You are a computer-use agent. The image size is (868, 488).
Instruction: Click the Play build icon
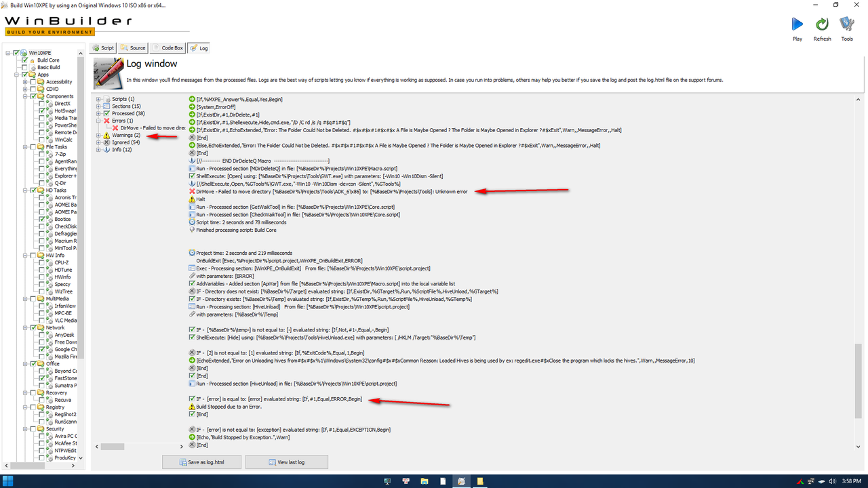797,24
